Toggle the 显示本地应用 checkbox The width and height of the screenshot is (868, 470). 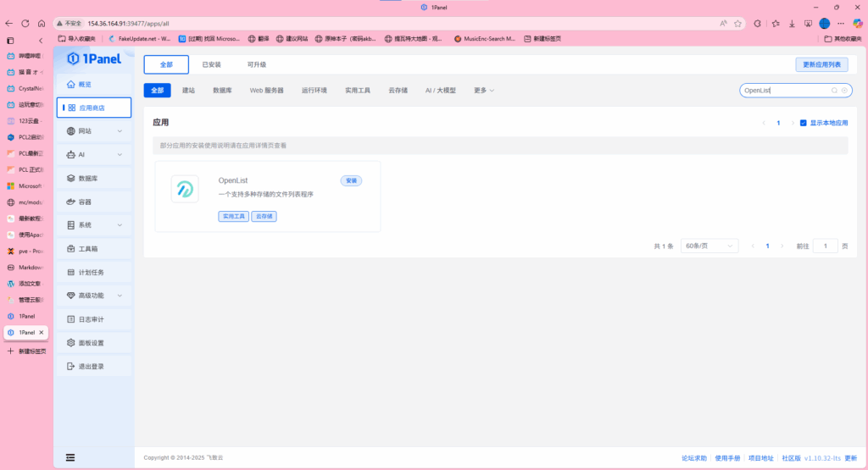804,123
